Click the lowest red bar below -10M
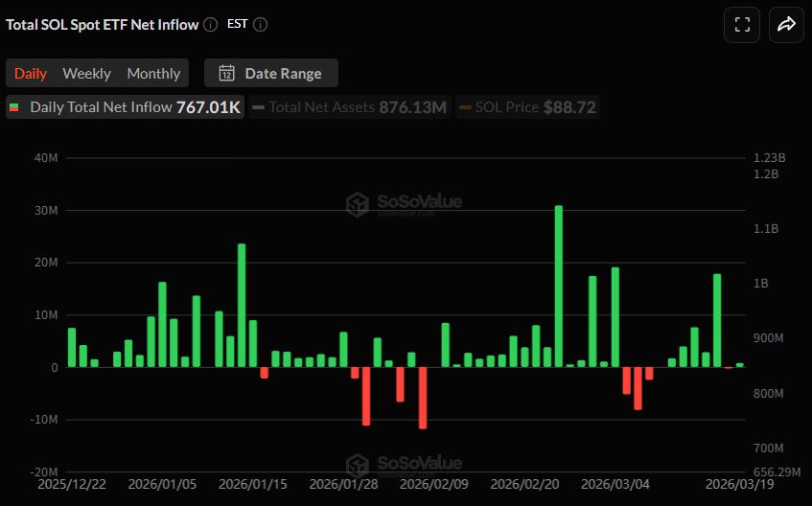The height and width of the screenshot is (506, 812). [x=423, y=398]
